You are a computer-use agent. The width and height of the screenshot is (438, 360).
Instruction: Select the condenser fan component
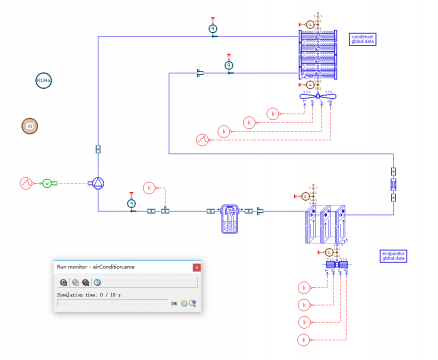pos(318,96)
